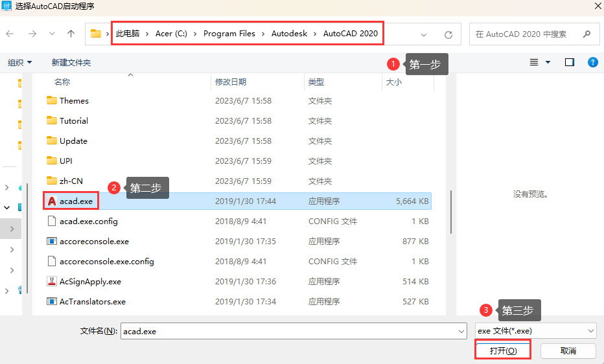604x364 pixels.
Task: Click the folder icon in address bar
Action: [x=95, y=34]
